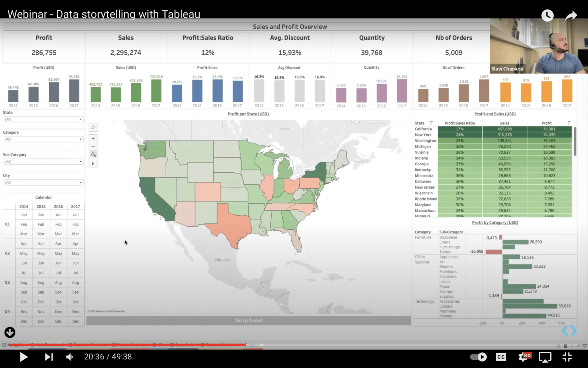588x368 pixels.
Task: Click the pin reset icon on the map toolbar
Action: click(x=93, y=154)
